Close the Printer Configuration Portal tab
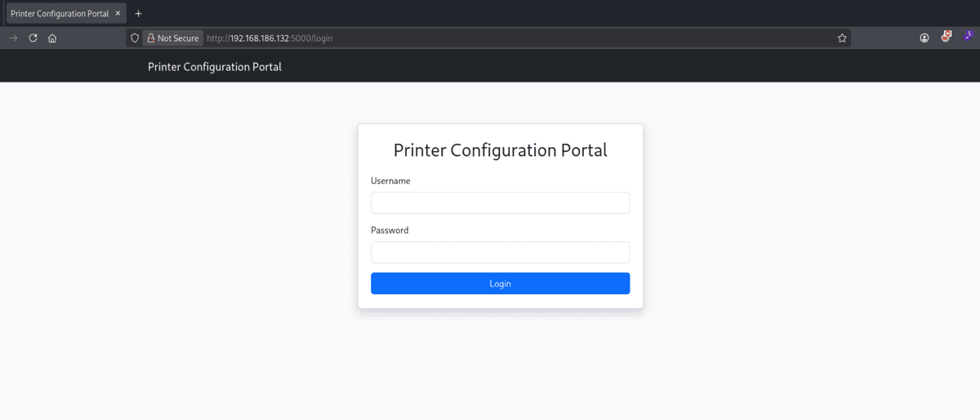 point(118,13)
